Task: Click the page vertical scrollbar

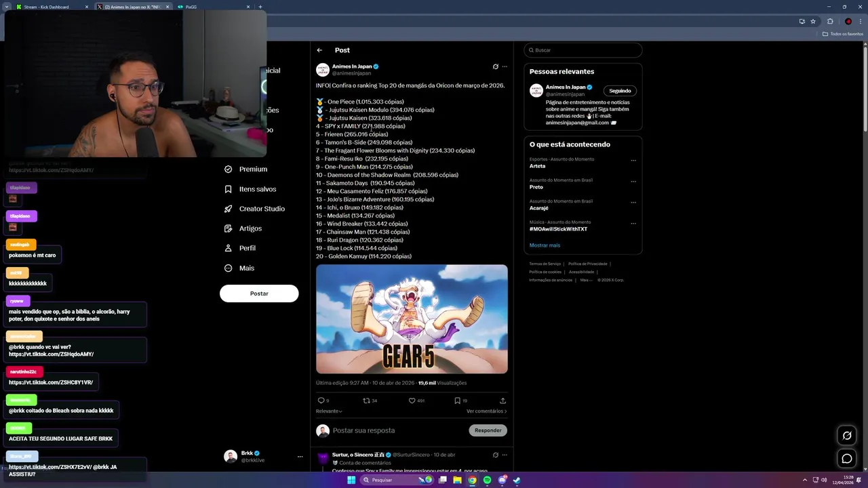Action: coord(865,88)
